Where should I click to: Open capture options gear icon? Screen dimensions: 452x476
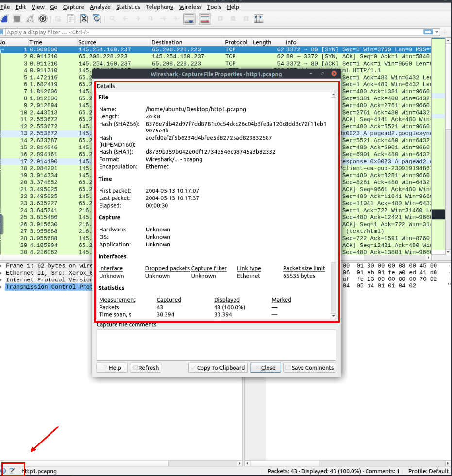(x=43, y=19)
